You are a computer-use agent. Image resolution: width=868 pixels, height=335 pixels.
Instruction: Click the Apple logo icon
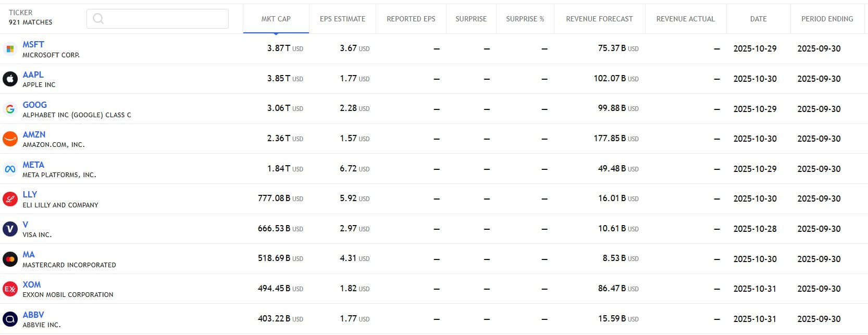(x=10, y=79)
